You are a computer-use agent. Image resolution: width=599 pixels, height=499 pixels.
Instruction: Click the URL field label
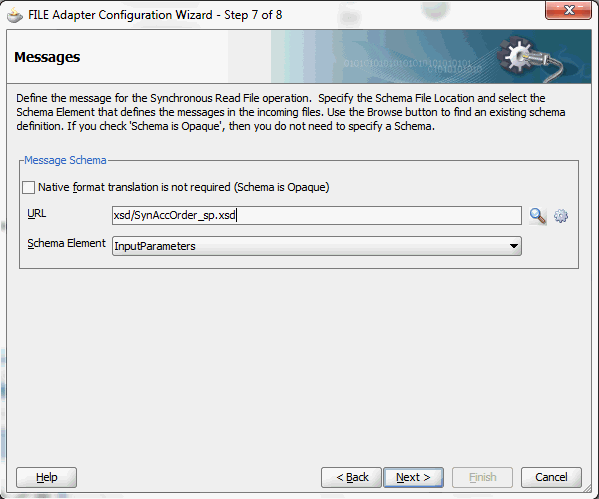point(37,214)
